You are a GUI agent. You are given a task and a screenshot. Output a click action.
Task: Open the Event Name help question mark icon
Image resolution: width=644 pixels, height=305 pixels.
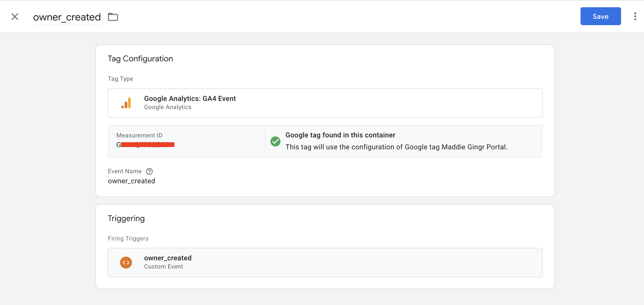point(150,171)
